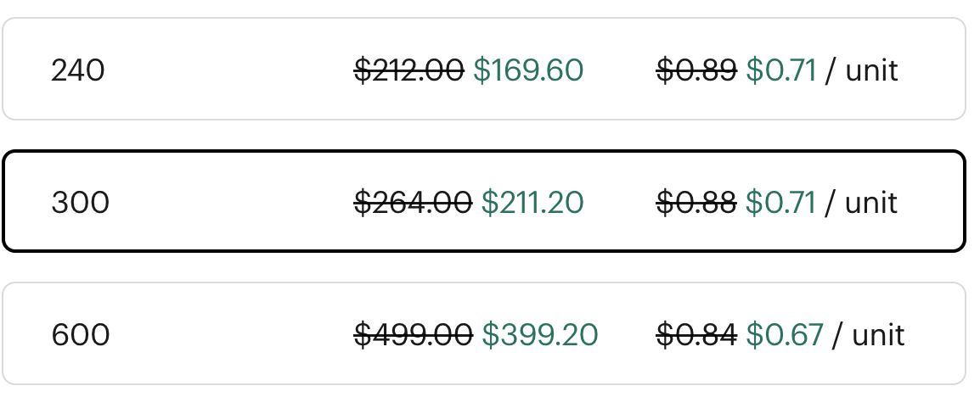Click the $0.71 unit price in the 300 row
The image size is (980, 397).
[781, 203]
